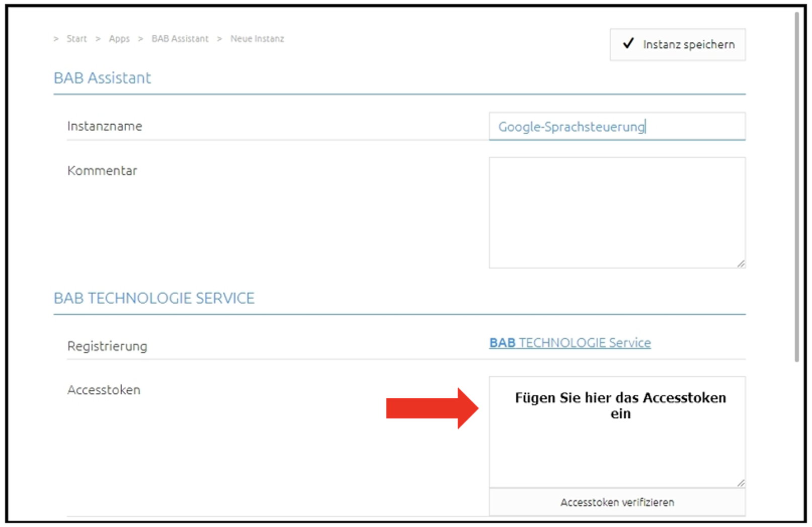The width and height of the screenshot is (812, 527).
Task: Click the Instanzname label
Action: (105, 126)
